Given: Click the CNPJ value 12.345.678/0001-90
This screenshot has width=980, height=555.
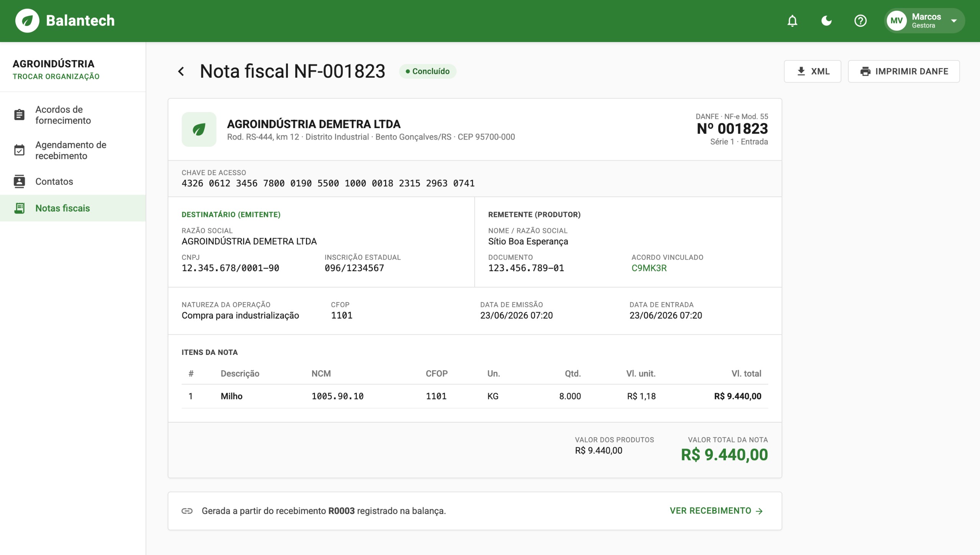Looking at the screenshot, I should (x=230, y=268).
